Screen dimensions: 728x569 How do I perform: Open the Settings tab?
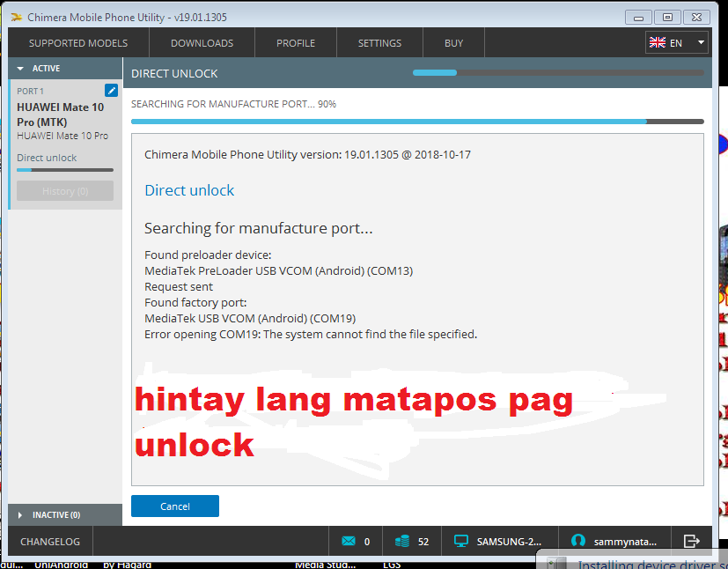(x=379, y=43)
